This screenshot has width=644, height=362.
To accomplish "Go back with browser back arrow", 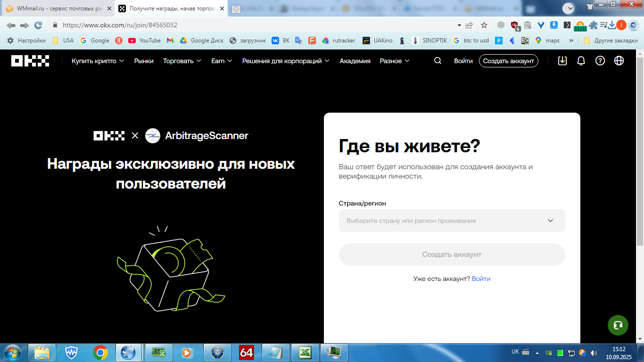I will [10, 25].
